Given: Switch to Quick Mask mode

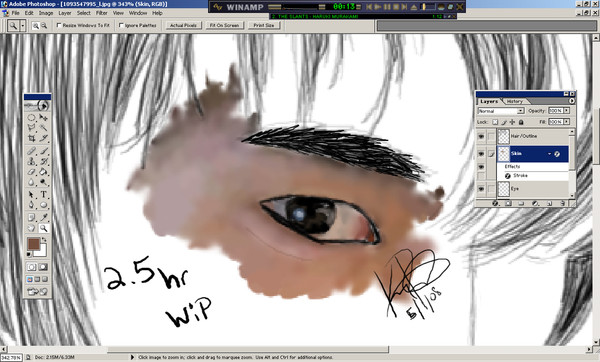Looking at the screenshot, I should [42, 267].
